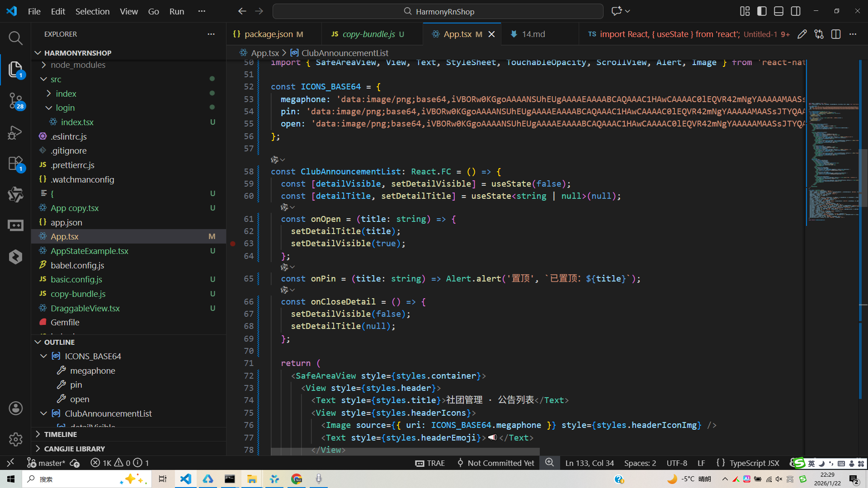This screenshot has width=868, height=488.
Task: Toggle breakpoint on line 63
Action: pos(233,244)
